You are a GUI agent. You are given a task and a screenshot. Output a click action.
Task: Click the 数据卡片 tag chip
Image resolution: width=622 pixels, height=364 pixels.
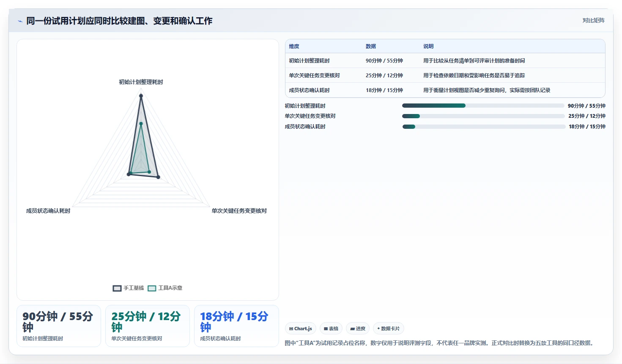(389, 329)
